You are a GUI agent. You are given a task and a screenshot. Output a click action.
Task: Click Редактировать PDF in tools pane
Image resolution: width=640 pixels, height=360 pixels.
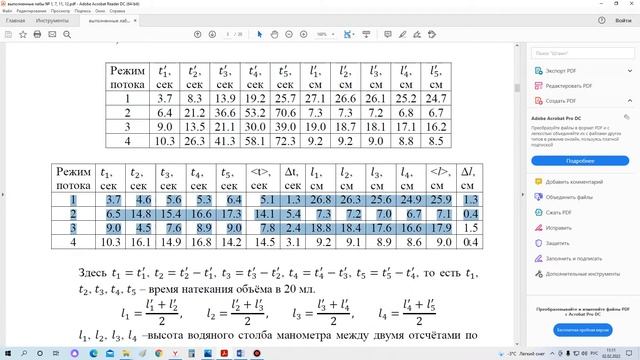click(x=568, y=86)
